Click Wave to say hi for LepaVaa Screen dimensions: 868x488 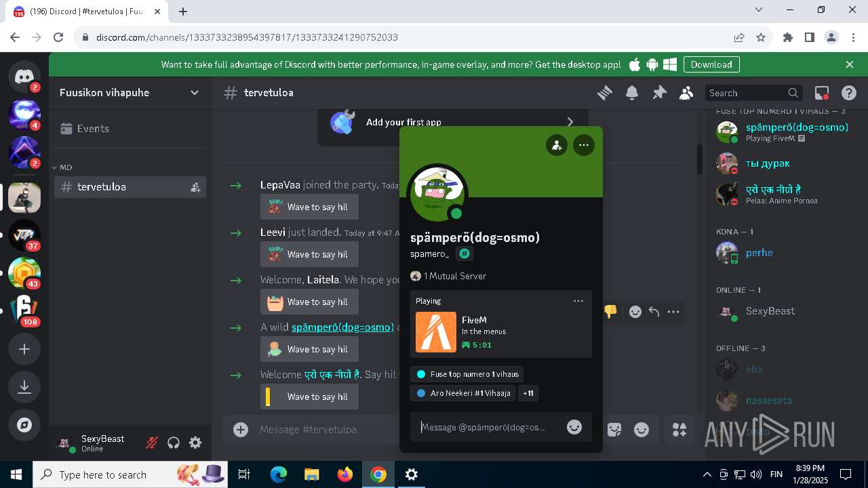309,207
